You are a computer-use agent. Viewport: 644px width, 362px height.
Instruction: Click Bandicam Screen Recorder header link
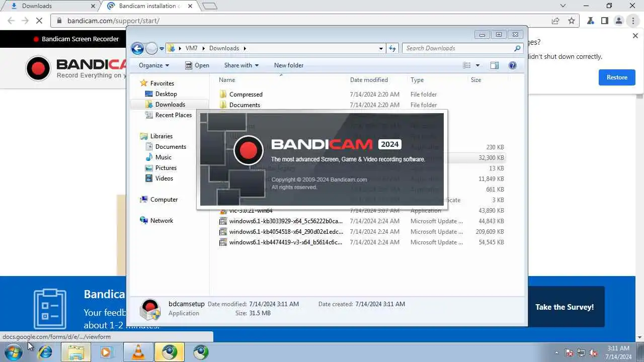76,39
